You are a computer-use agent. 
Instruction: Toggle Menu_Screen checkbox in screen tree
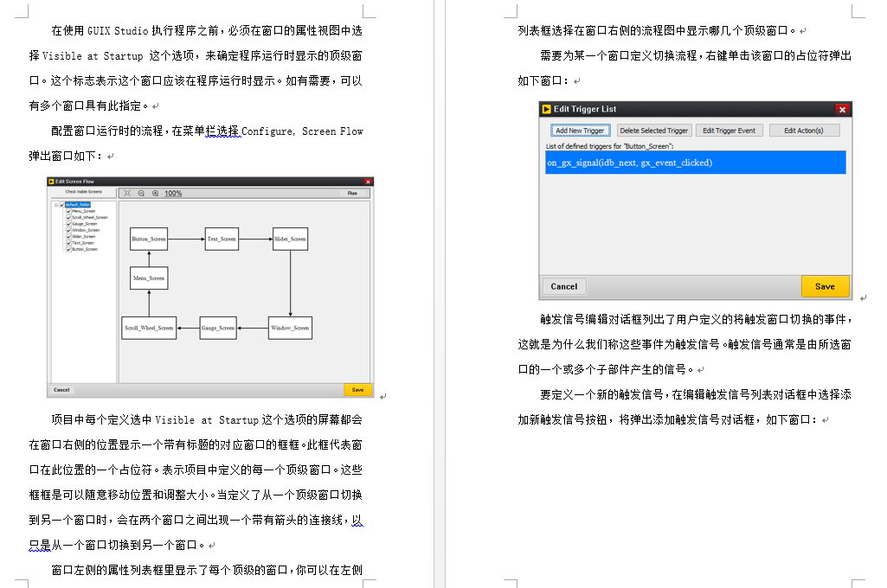68,212
